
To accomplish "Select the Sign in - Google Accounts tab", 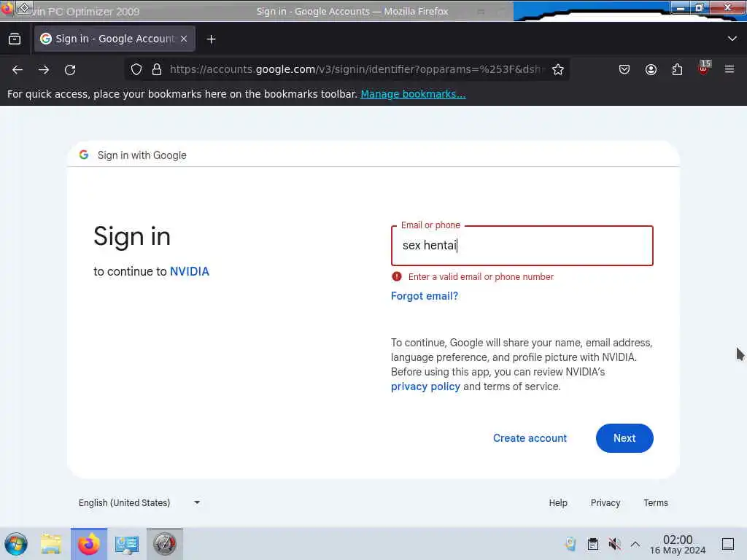I will point(115,39).
